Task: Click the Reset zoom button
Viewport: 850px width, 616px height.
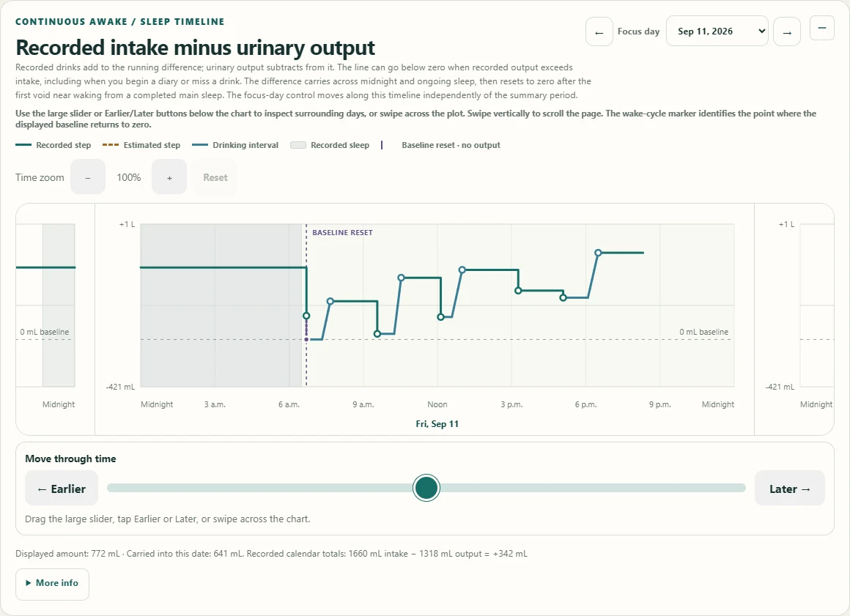Action: click(x=215, y=177)
